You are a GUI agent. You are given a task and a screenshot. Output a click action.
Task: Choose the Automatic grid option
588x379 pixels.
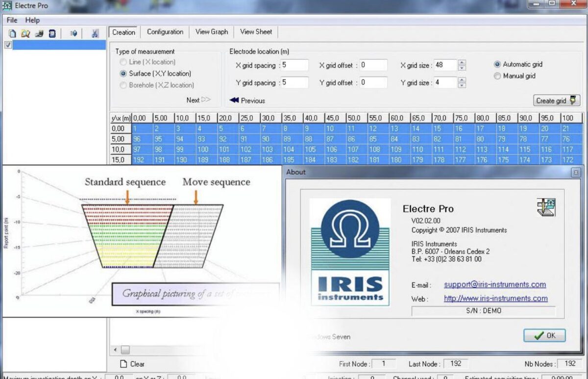click(497, 64)
